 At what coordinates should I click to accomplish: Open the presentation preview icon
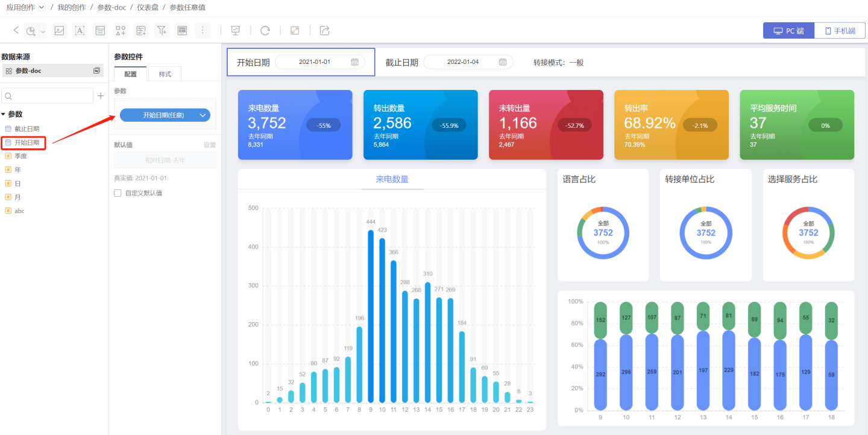(236, 31)
